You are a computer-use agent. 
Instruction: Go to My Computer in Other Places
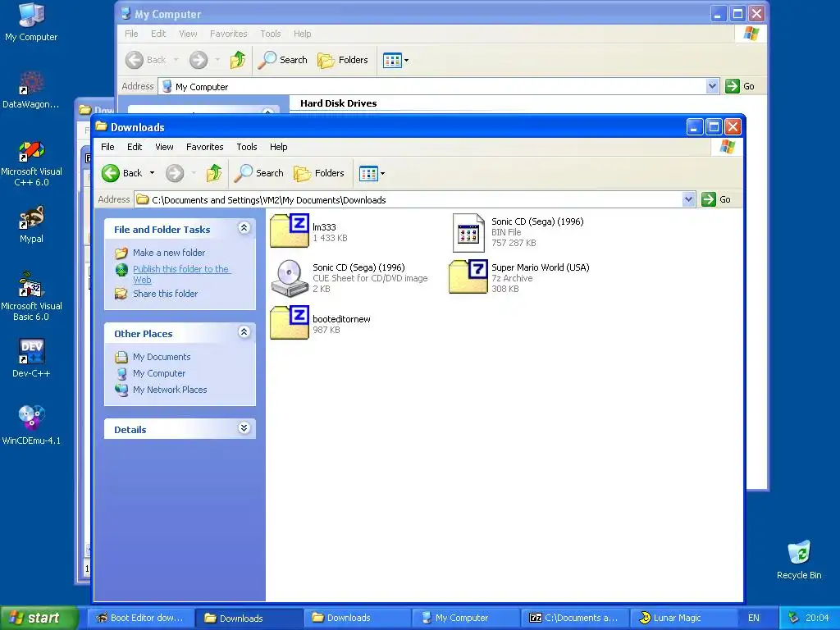159,373
